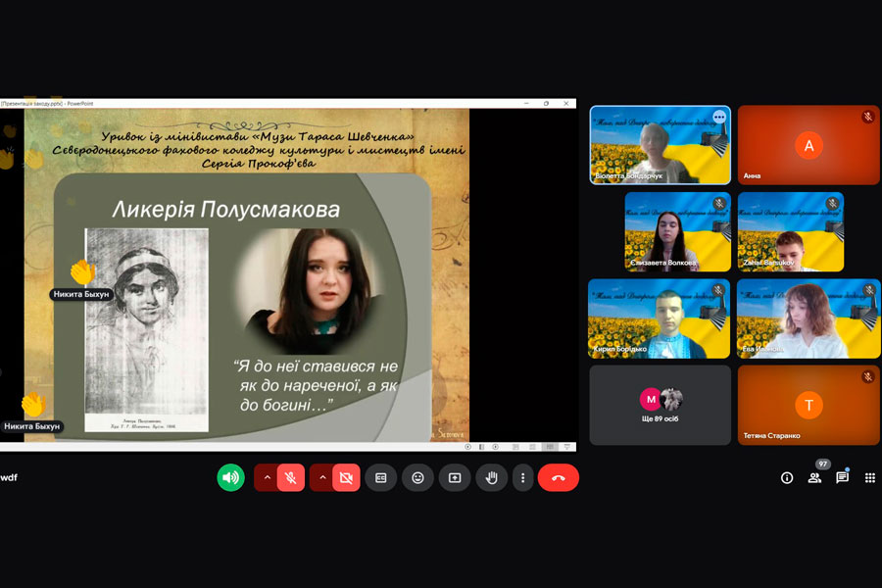Viewport: 882px width, 588px height.
Task: Click the shared PowerPoint slide presentation
Action: tap(246, 275)
